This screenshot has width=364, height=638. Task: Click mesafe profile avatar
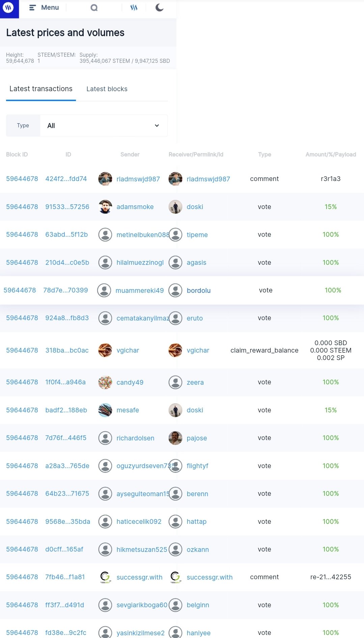pyautogui.click(x=105, y=410)
